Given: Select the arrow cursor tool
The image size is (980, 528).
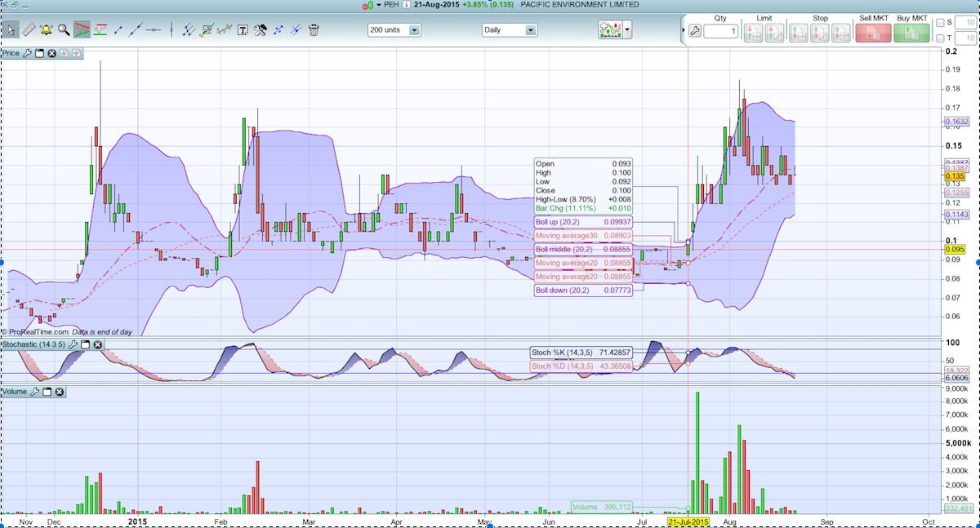Looking at the screenshot, I should click(x=11, y=30).
